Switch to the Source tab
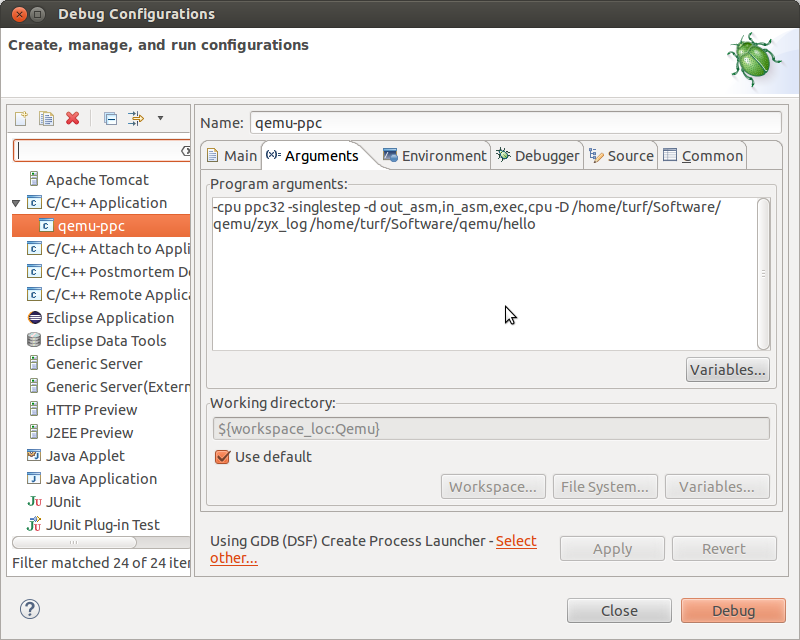 [621, 156]
